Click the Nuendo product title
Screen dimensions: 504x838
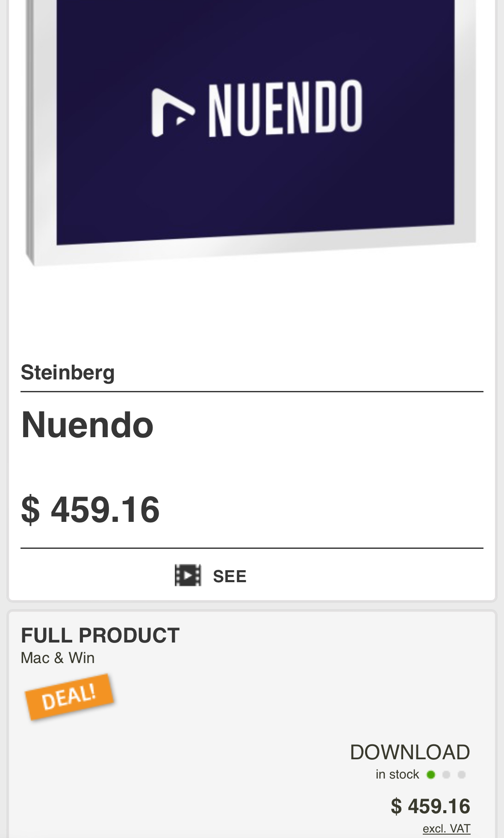click(x=87, y=424)
